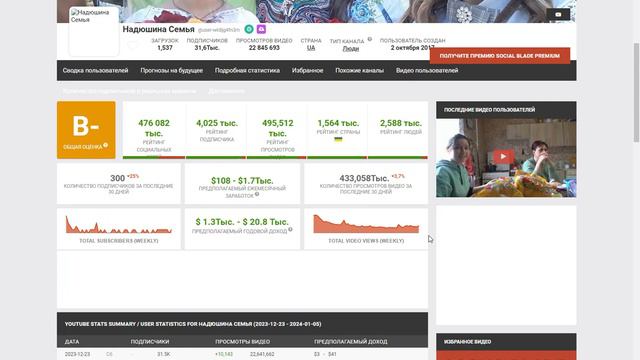The width and height of the screenshot is (640, 360).
Task: Click the 31,6Тыс. subscribers count
Action: tap(207, 48)
